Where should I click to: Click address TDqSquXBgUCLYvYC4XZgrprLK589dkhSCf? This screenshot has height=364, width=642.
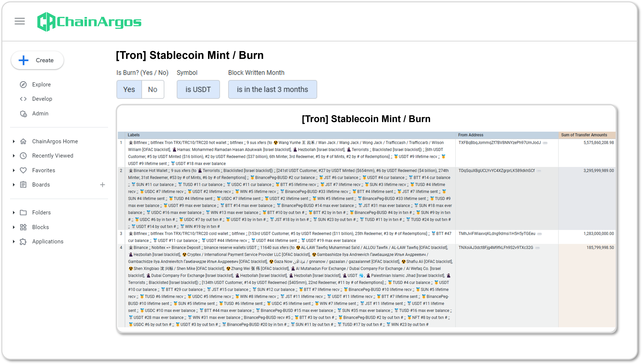(496, 171)
